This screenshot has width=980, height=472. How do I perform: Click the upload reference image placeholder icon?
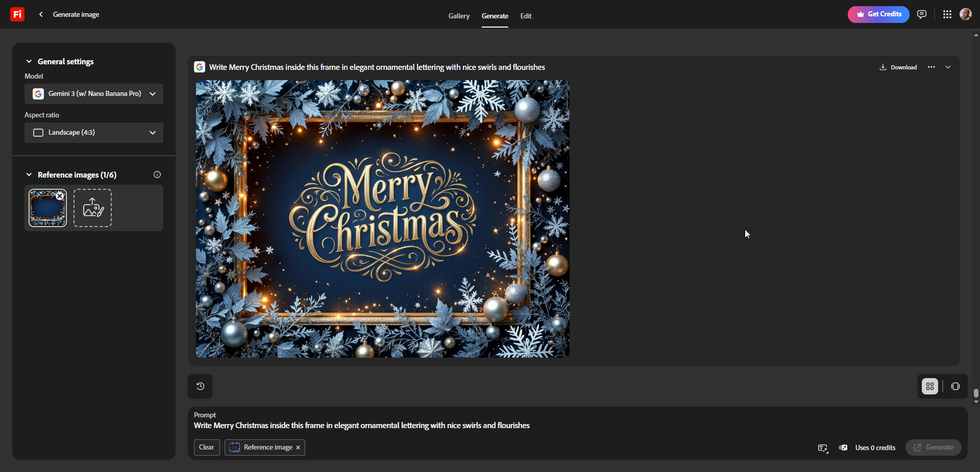click(92, 208)
